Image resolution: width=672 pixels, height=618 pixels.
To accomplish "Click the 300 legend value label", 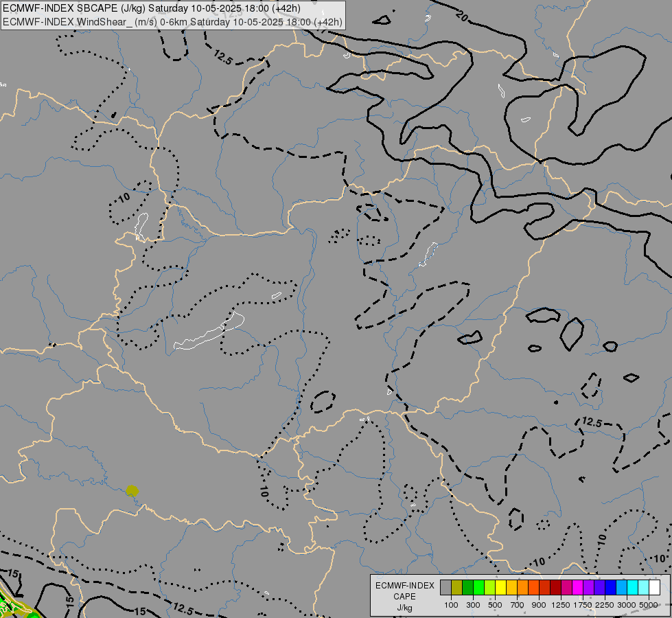I will pyautogui.click(x=473, y=605).
